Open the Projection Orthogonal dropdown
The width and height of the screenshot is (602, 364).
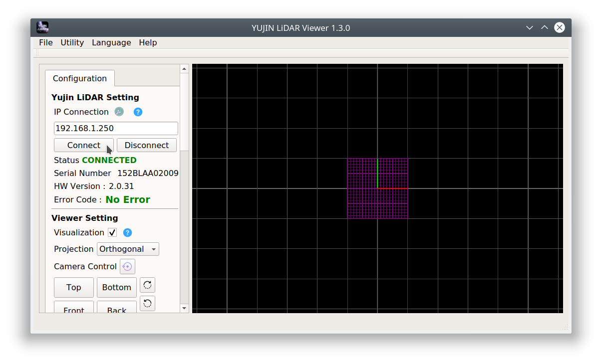coord(128,249)
